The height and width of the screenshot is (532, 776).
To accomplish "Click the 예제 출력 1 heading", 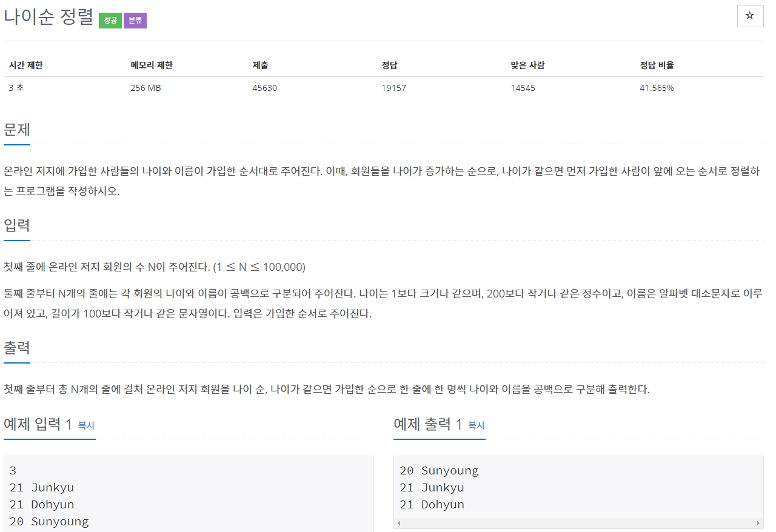I will pos(428,424).
